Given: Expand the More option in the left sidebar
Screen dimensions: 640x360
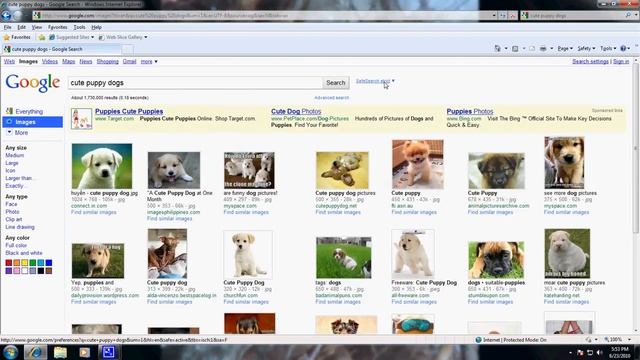Looking at the screenshot, I should click(18, 133).
